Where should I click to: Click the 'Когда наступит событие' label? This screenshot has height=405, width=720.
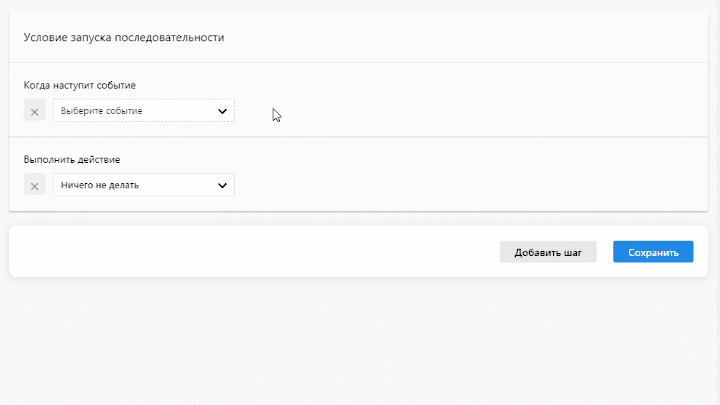coord(80,85)
